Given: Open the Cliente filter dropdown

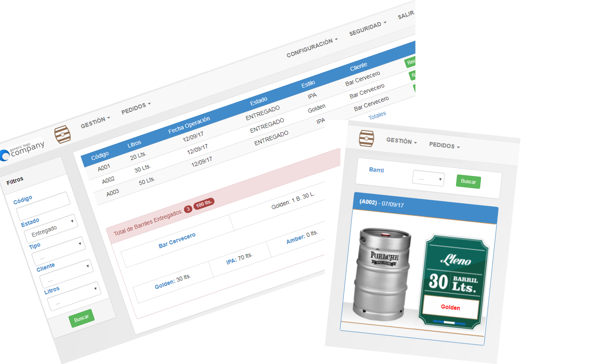Looking at the screenshot, I should coord(66,273).
